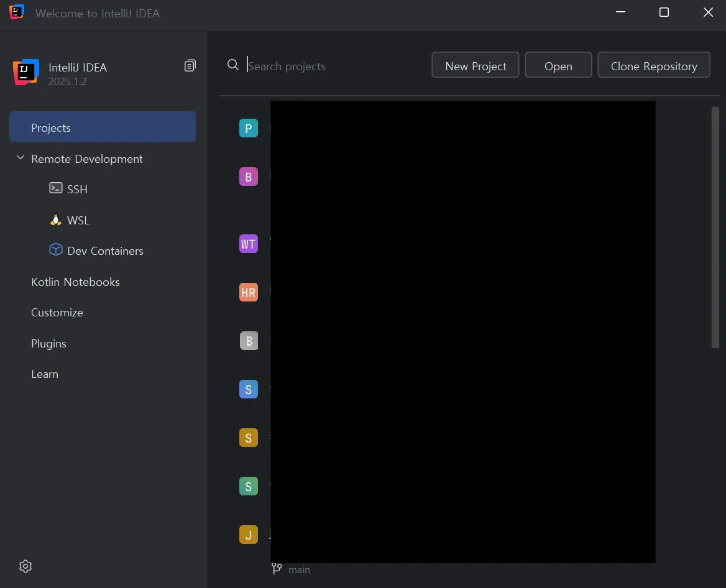The image size is (726, 588).
Task: Focus the Search projects field
Action: coord(333,66)
